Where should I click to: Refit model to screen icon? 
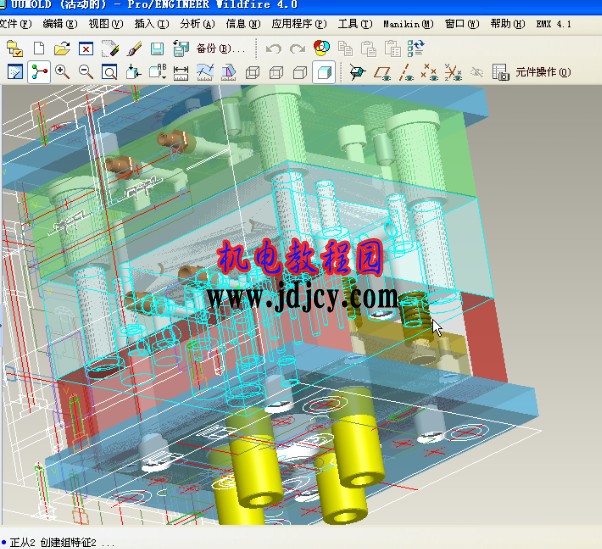point(109,72)
